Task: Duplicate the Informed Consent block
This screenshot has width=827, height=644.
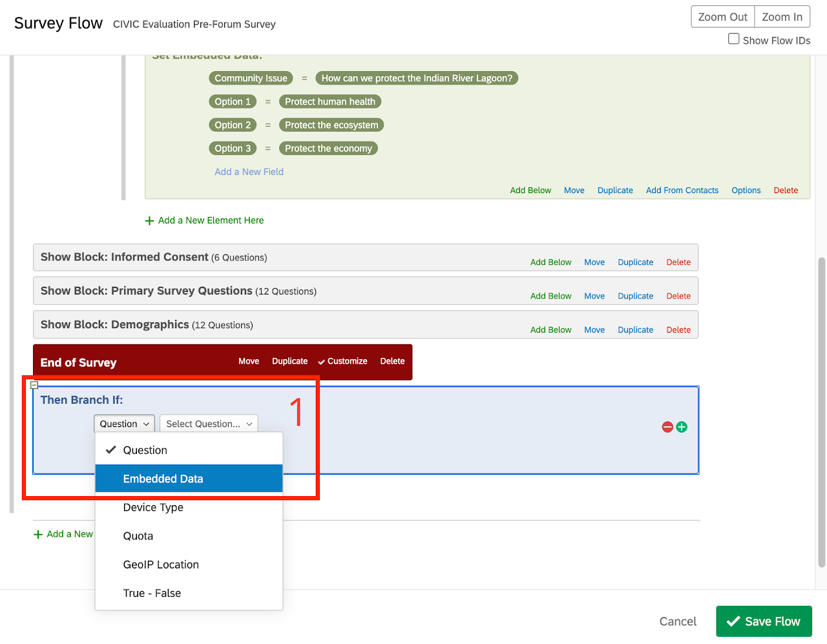Action: tap(635, 262)
